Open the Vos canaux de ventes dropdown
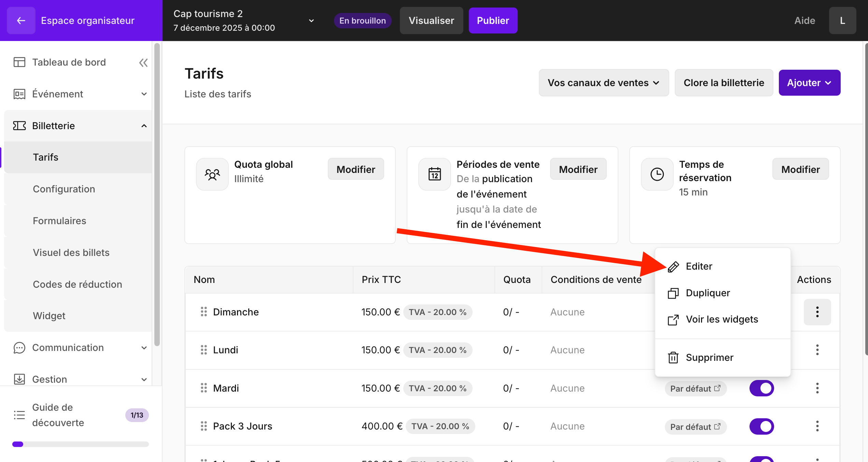This screenshot has height=462, width=868. coord(603,83)
